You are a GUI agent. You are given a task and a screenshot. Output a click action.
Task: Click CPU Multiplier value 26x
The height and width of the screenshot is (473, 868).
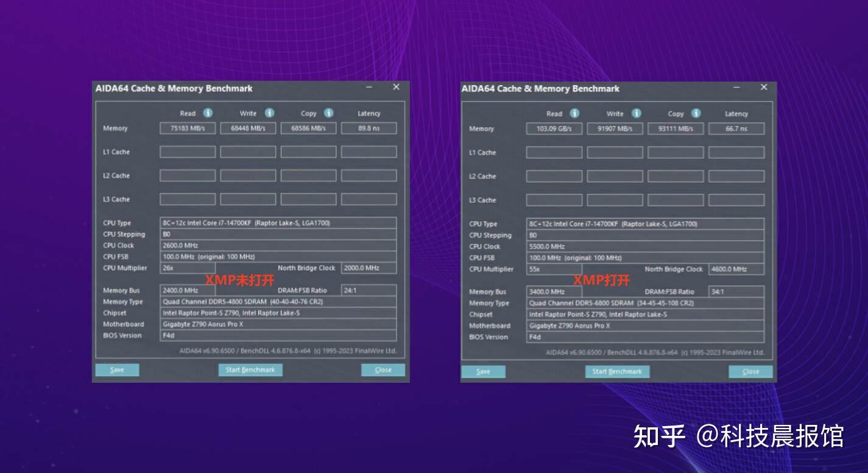coord(188,268)
